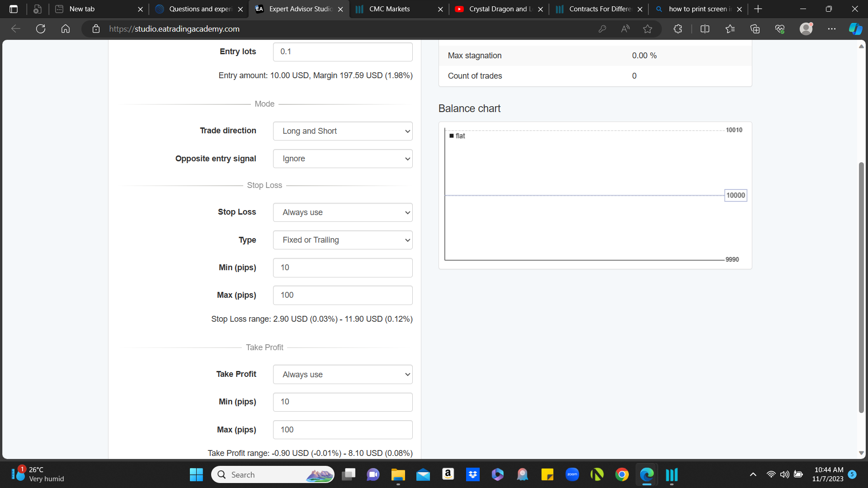Launch Dropbox from the taskbar
This screenshot has height=488, width=868.
point(473,474)
